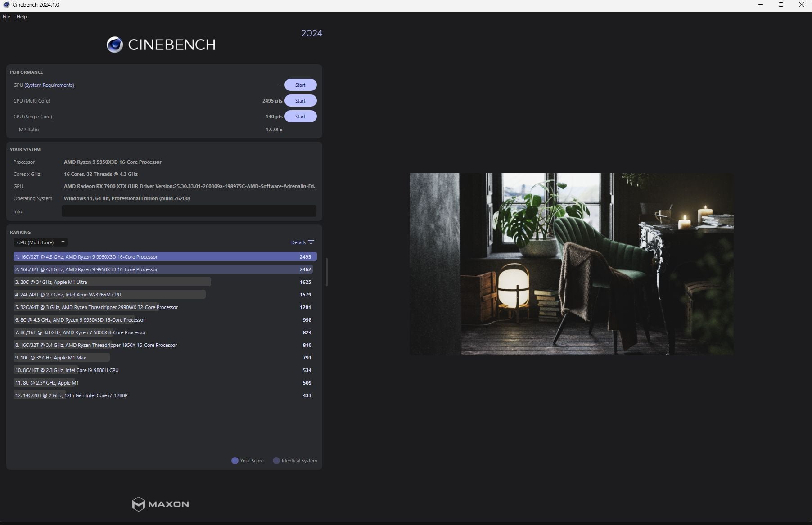Viewport: 812px width, 525px height.
Task: Start the CPU Multi Core benchmark
Action: (300, 101)
